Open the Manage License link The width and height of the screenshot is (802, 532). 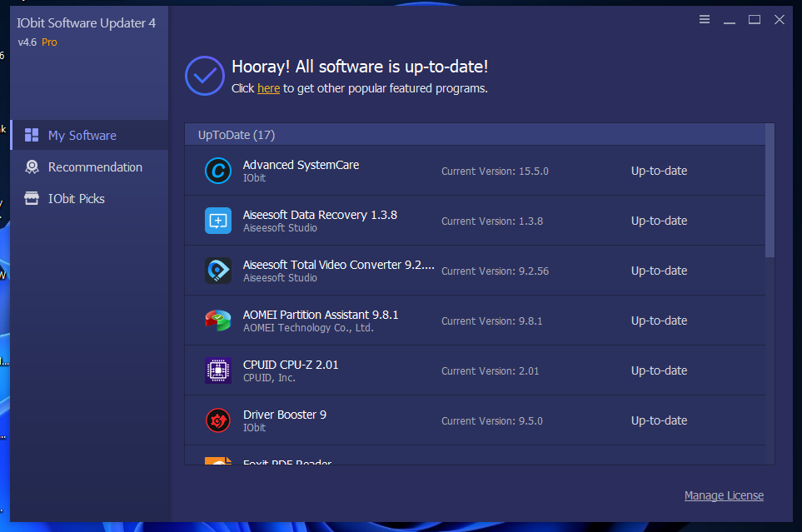click(724, 495)
